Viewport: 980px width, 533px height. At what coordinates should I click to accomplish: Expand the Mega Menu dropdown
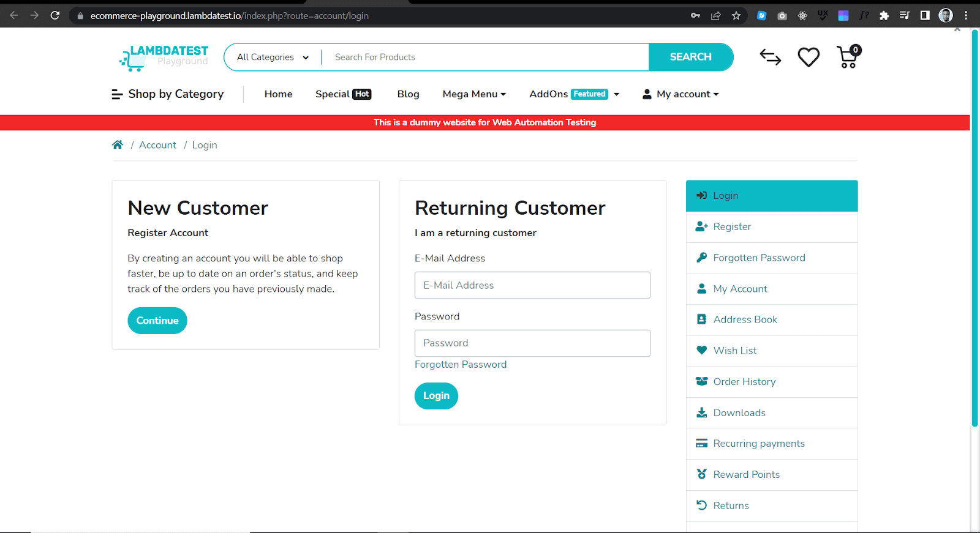point(474,94)
